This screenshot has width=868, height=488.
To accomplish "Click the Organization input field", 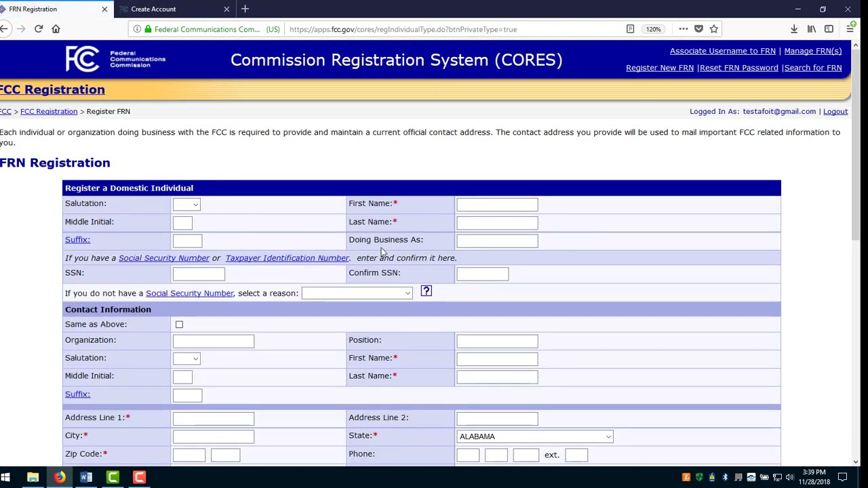I will coord(214,341).
